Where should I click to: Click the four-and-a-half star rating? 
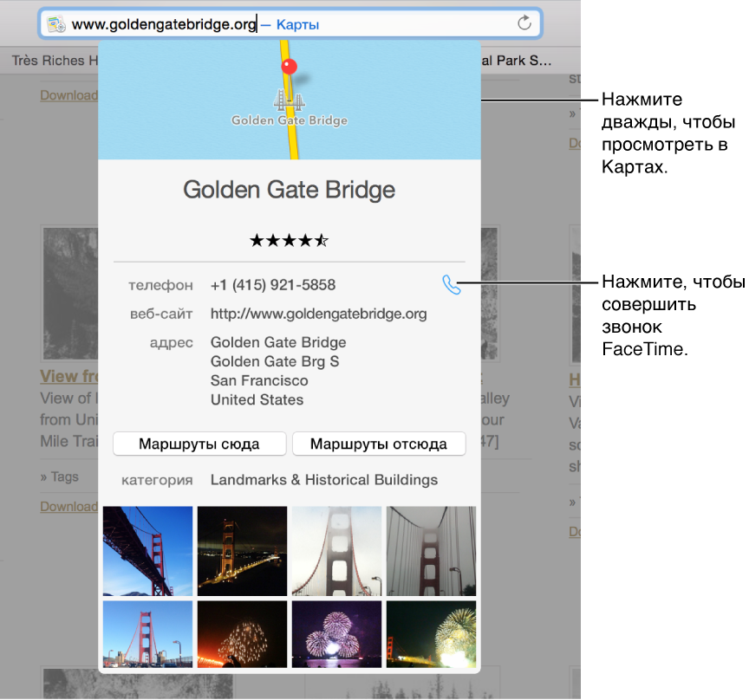(x=289, y=240)
